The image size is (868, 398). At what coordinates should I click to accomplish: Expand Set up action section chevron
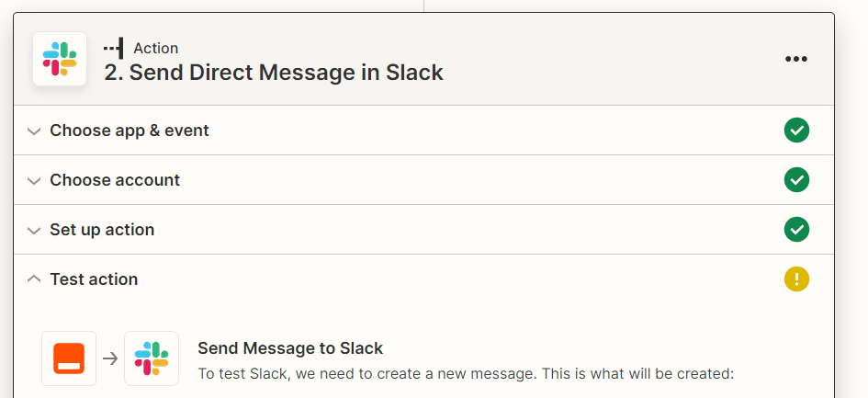click(34, 231)
